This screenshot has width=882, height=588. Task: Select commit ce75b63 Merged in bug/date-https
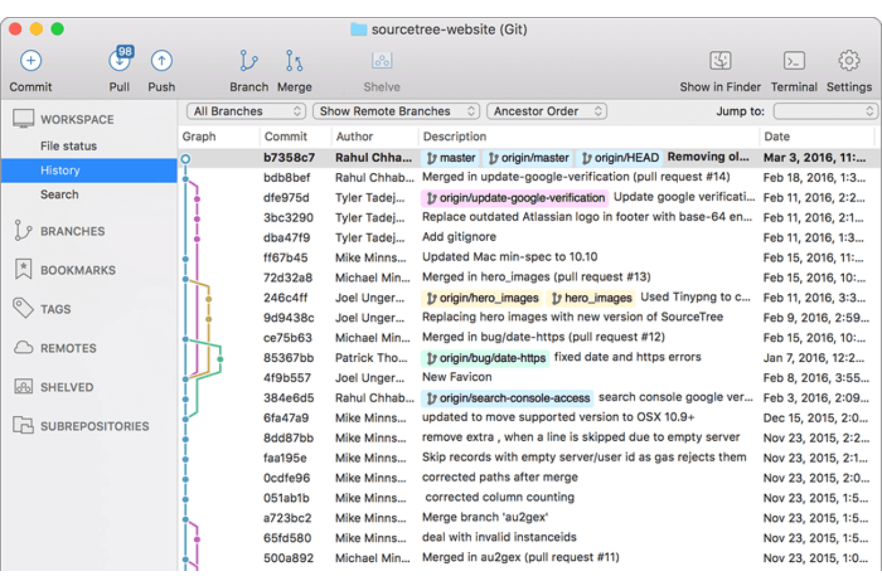pyautogui.click(x=529, y=338)
